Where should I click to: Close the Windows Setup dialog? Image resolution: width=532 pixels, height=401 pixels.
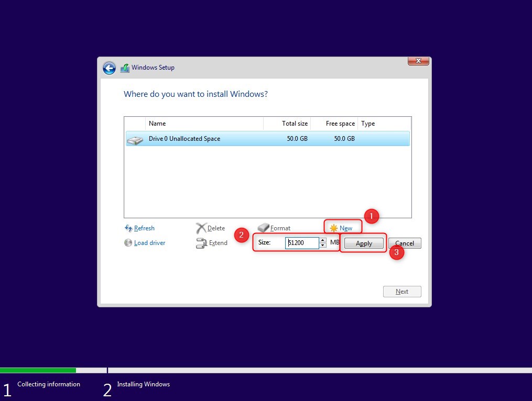pos(418,61)
